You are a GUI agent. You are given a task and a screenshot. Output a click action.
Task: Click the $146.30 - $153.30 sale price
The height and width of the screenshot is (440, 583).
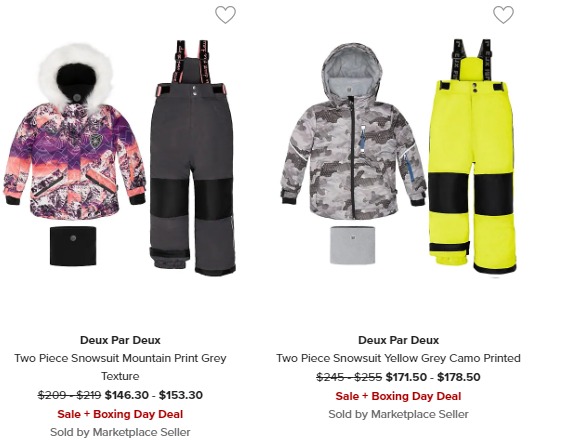(x=154, y=395)
